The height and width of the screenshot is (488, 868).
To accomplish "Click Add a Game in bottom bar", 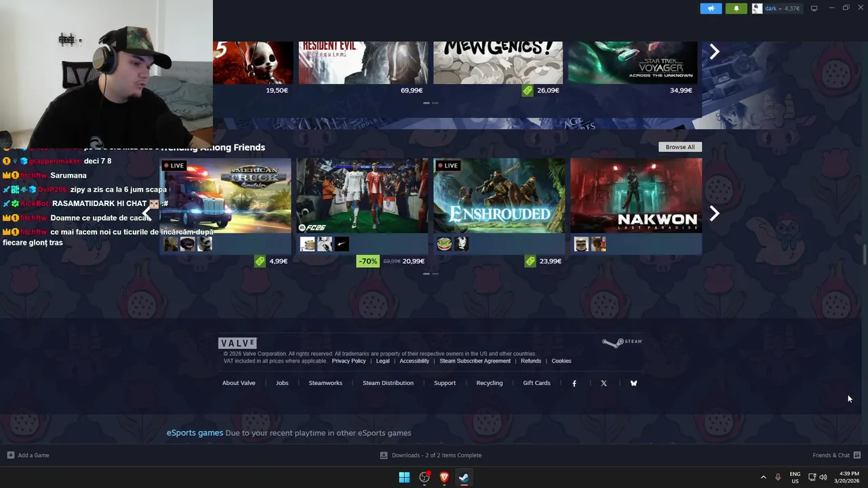I will point(28,455).
